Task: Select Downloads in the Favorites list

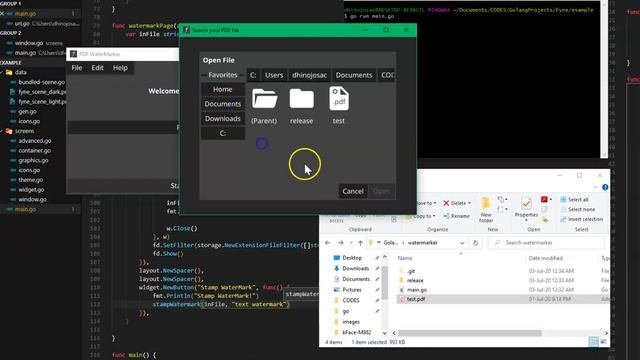Action: tap(222, 119)
